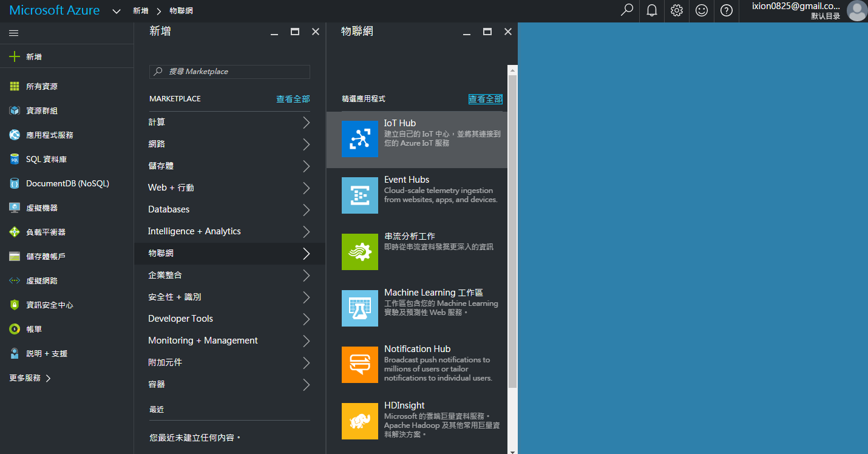The height and width of the screenshot is (454, 868).
Task: Expand the 網路 category chevron
Action: tap(306, 144)
